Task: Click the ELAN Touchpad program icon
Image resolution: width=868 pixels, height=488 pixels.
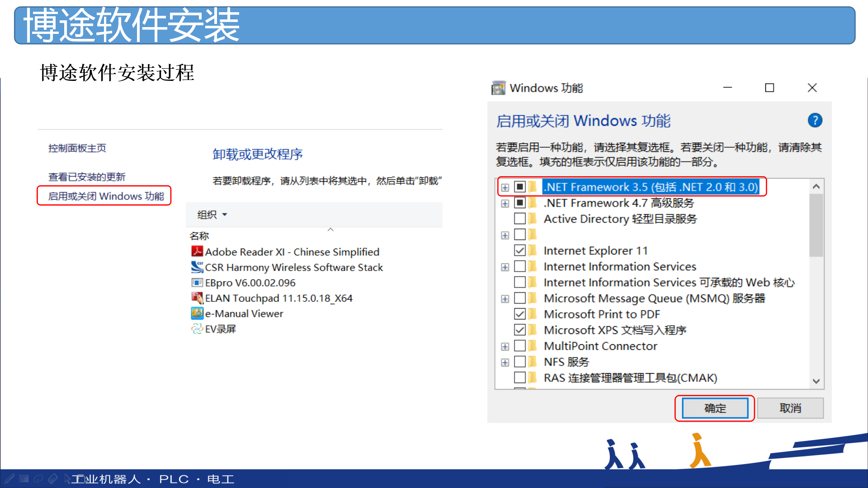Action: (197, 298)
